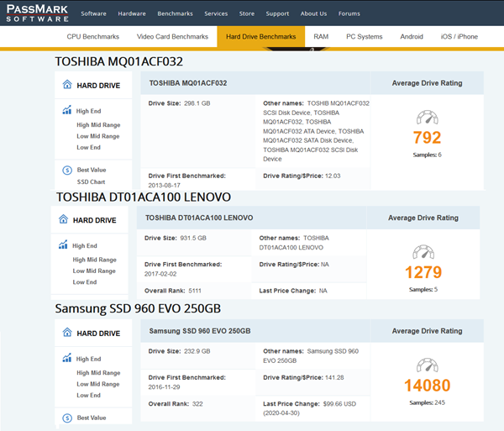This screenshot has width=504, height=431.
Task: Select High Mid Range in the DT01ACA100 sidebar
Action: pyautogui.click(x=94, y=260)
